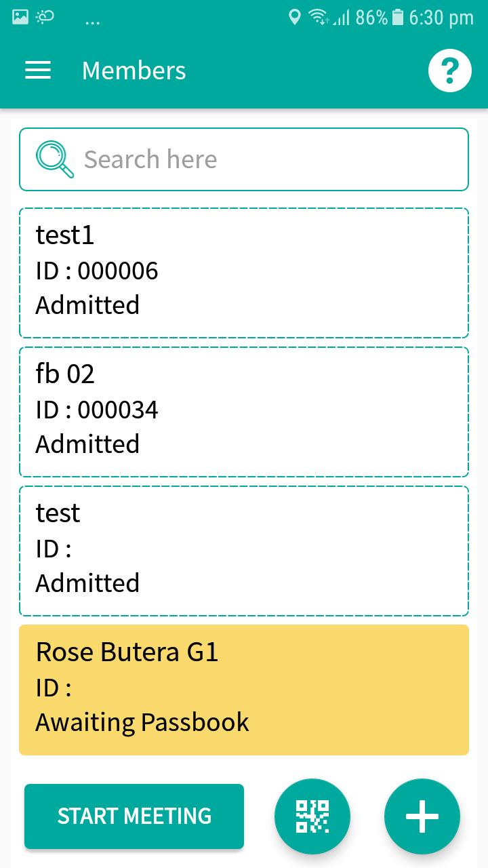This screenshot has height=868, width=488.
Task: Open the test1 member card
Action: (244, 273)
